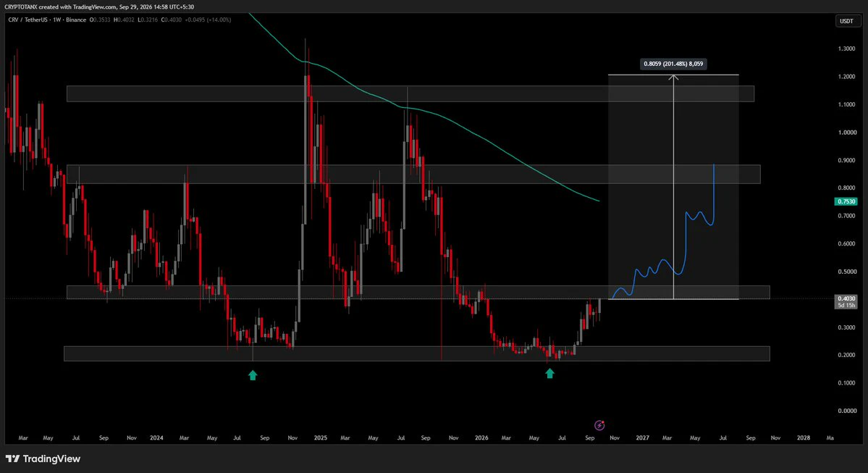Select the green 0.7530 moving average price tag

(846, 201)
